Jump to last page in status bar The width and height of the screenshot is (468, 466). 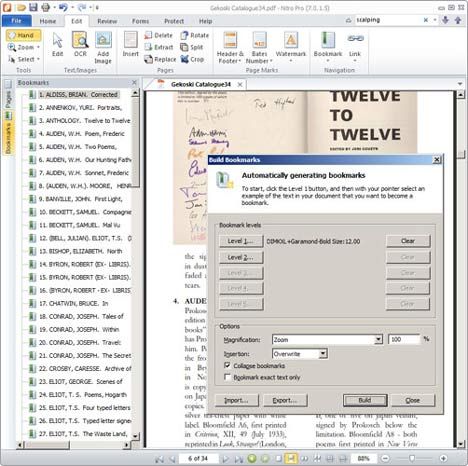point(239,459)
